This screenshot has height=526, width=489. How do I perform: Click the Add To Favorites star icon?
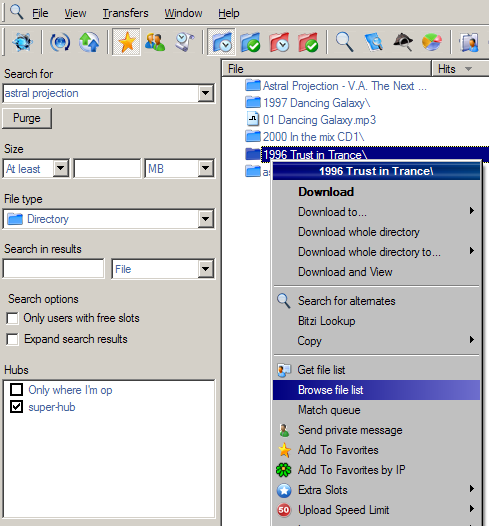click(284, 450)
